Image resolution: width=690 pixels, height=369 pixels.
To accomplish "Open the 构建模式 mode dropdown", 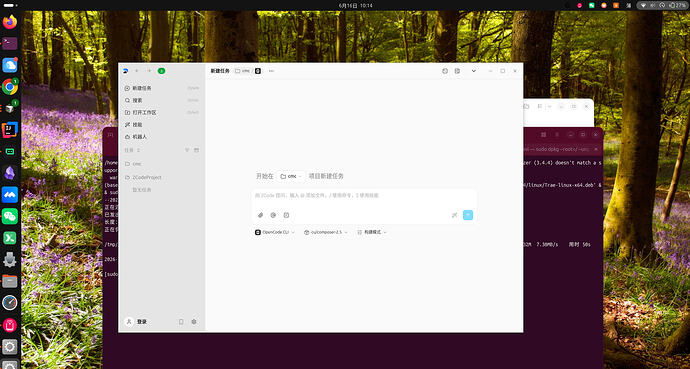I will click(x=372, y=232).
